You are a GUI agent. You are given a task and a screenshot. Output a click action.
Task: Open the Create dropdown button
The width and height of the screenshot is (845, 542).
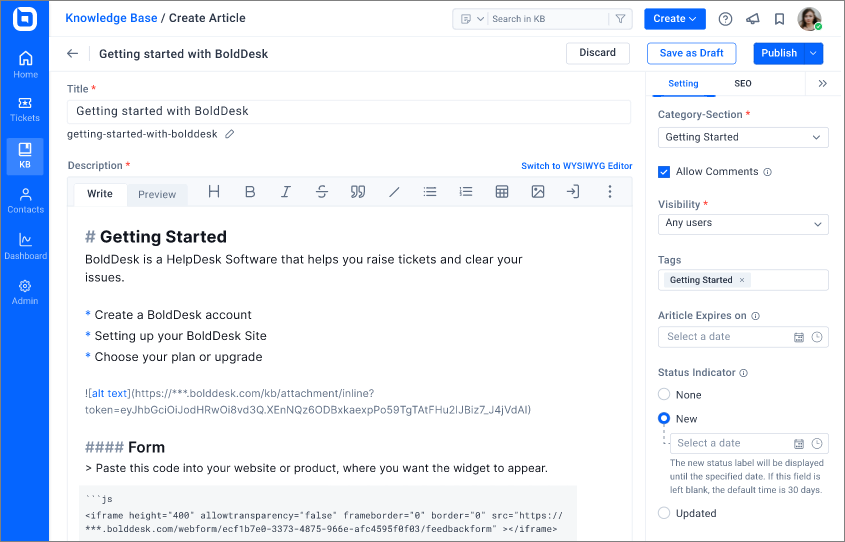point(675,19)
